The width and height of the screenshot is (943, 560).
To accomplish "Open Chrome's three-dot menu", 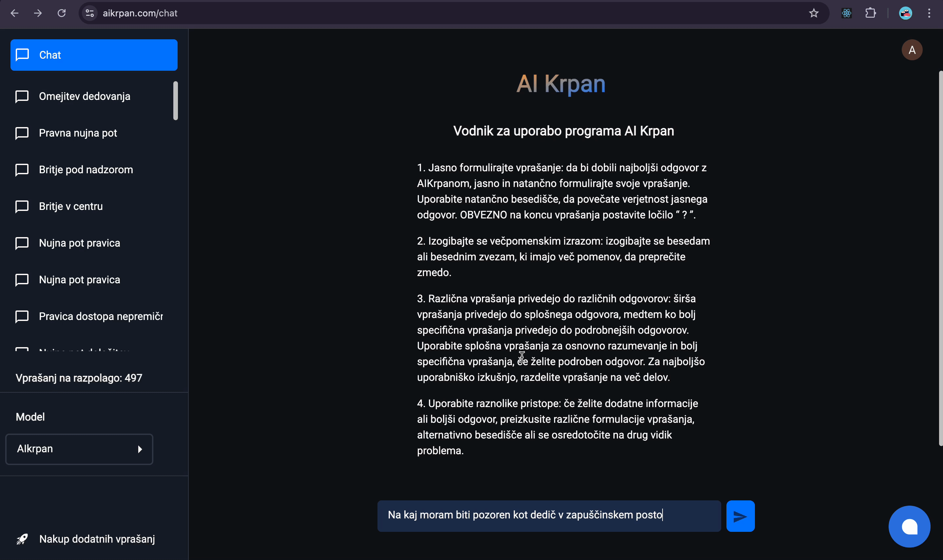I will coord(929,13).
